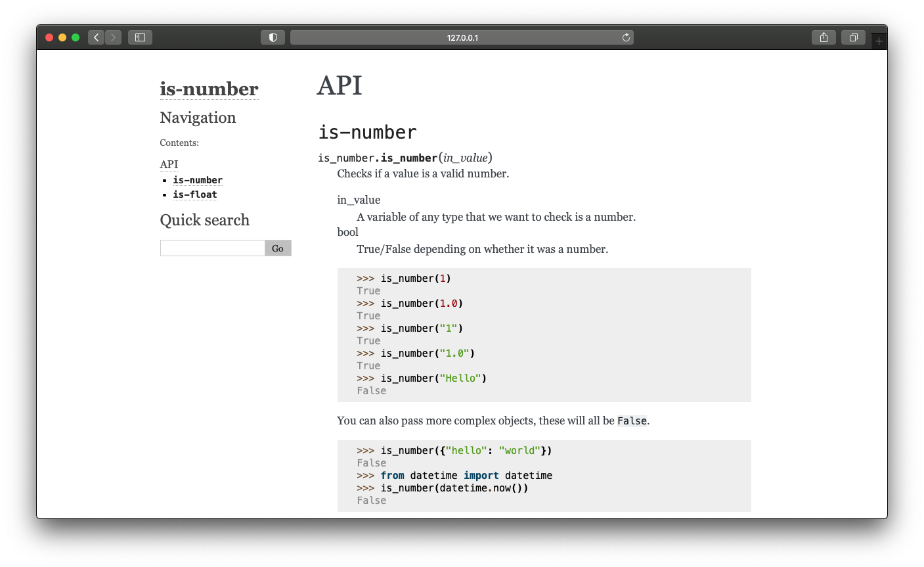Select the is-number contents entry
Viewport: 924px width, 567px height.
tap(197, 180)
